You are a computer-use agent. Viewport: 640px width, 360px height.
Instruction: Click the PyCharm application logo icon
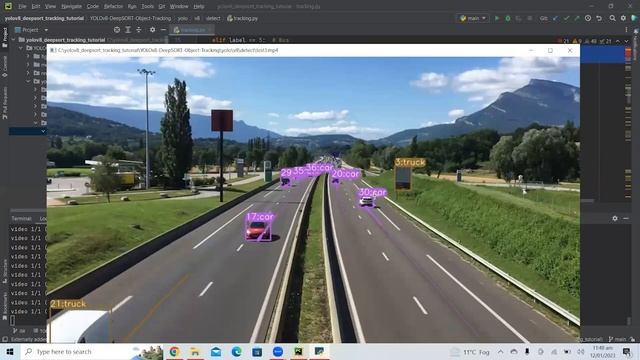click(8, 6)
